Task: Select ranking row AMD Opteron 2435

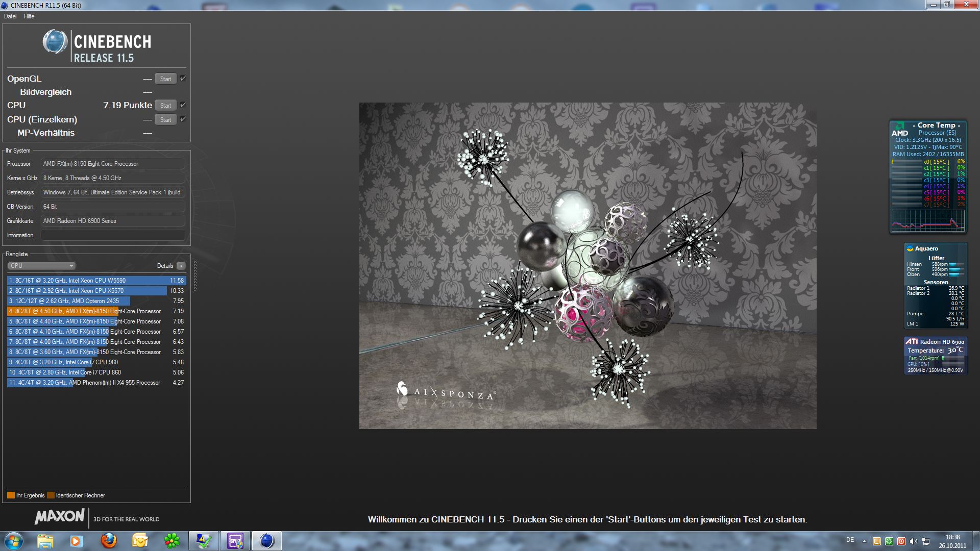Action: tap(96, 301)
